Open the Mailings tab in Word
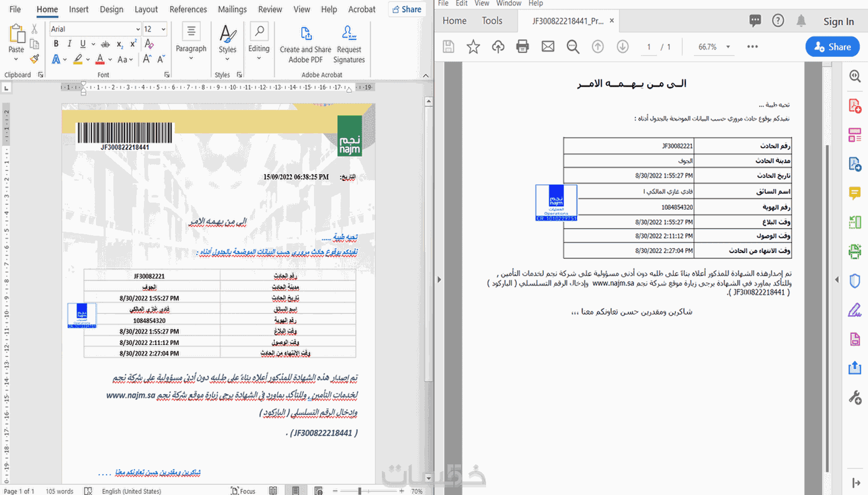Image resolution: width=868 pixels, height=495 pixels. coord(232,10)
